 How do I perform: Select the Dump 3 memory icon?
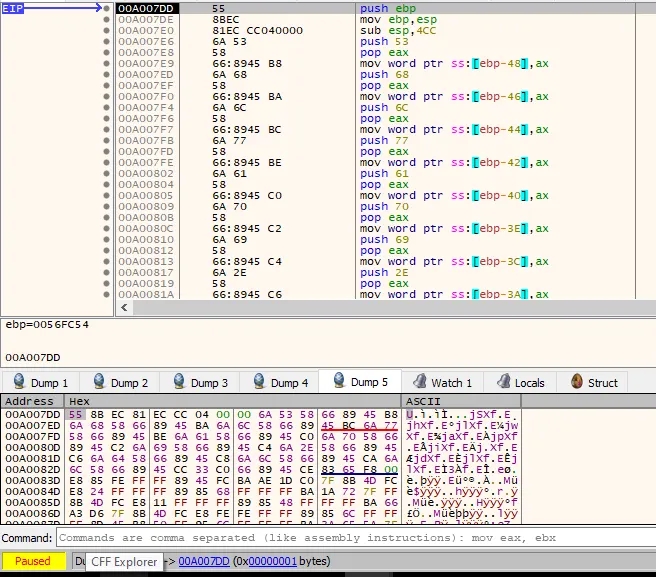(177, 382)
